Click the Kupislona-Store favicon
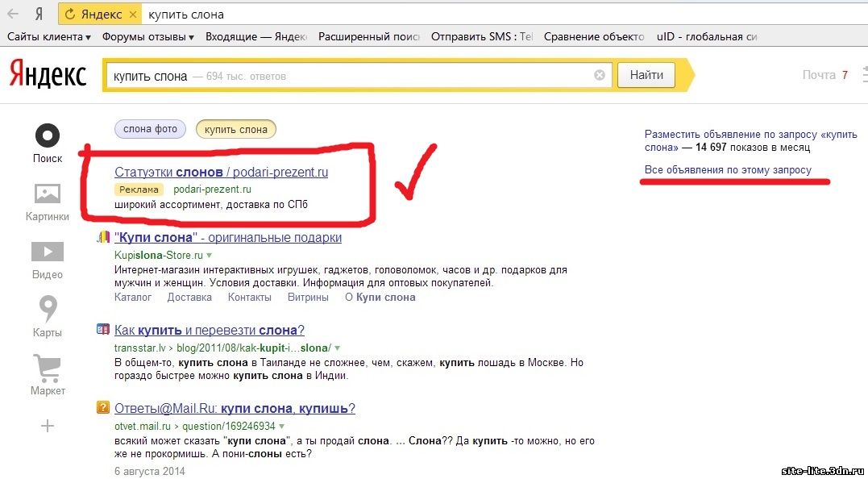Viewport: 868px width, 479px height. click(x=103, y=238)
